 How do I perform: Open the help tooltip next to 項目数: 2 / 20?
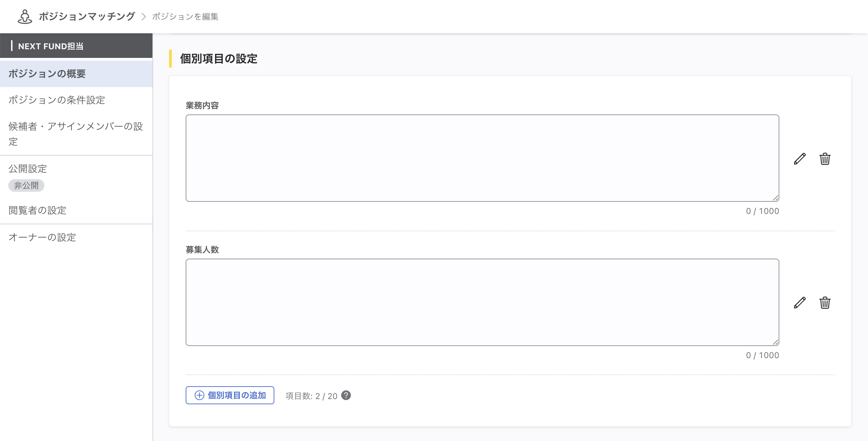tap(346, 396)
